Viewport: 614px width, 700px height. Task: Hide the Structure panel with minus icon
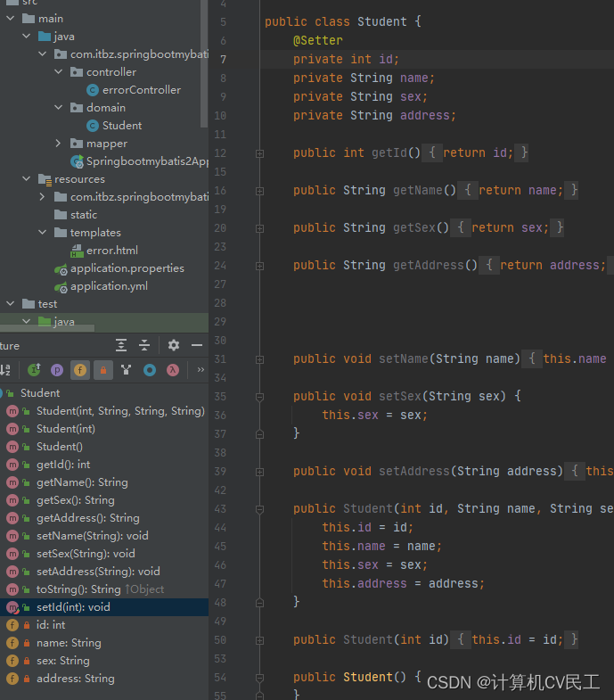pos(197,345)
